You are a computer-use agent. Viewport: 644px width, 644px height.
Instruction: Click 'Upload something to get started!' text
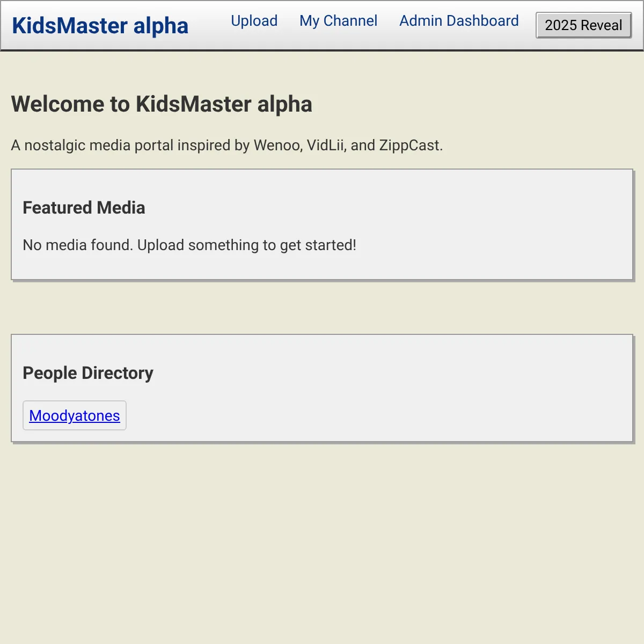tap(247, 245)
